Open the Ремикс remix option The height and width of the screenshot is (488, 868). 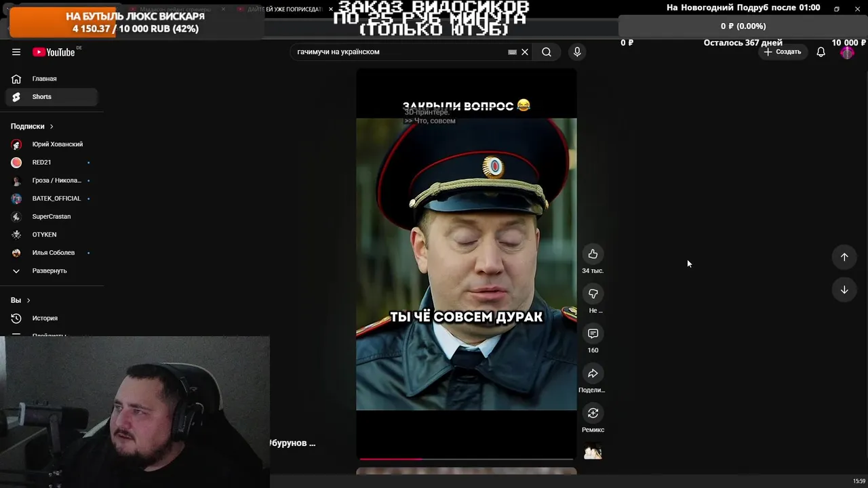[x=593, y=413]
